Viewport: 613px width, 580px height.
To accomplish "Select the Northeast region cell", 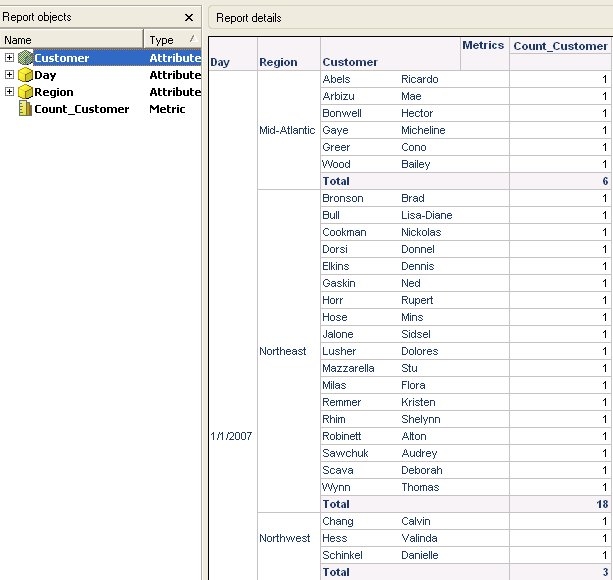I will [283, 351].
